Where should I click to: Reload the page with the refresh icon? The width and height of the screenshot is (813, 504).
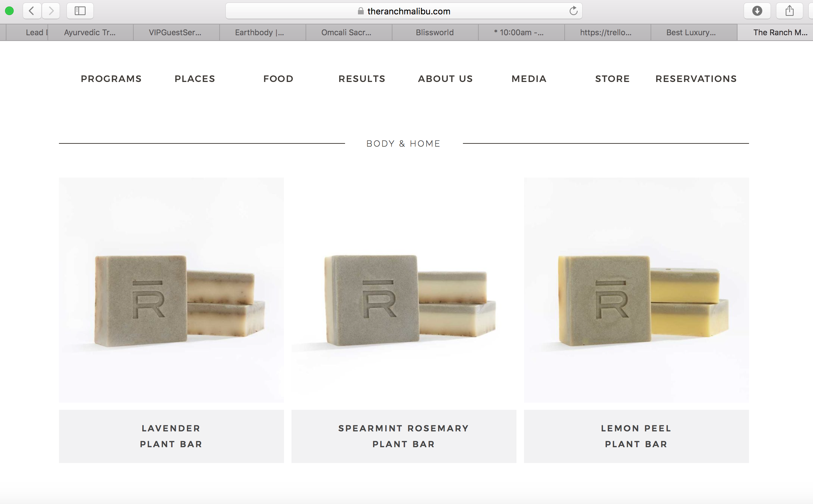point(573,11)
